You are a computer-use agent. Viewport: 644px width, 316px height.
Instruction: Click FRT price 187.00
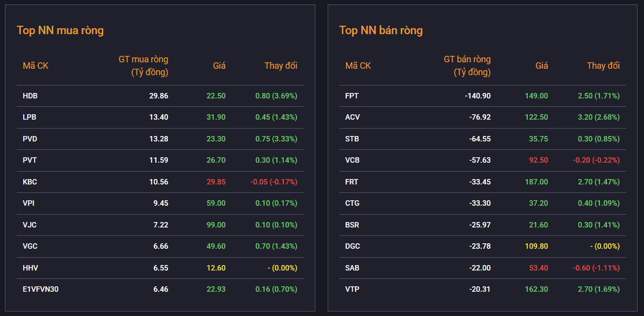tap(536, 182)
